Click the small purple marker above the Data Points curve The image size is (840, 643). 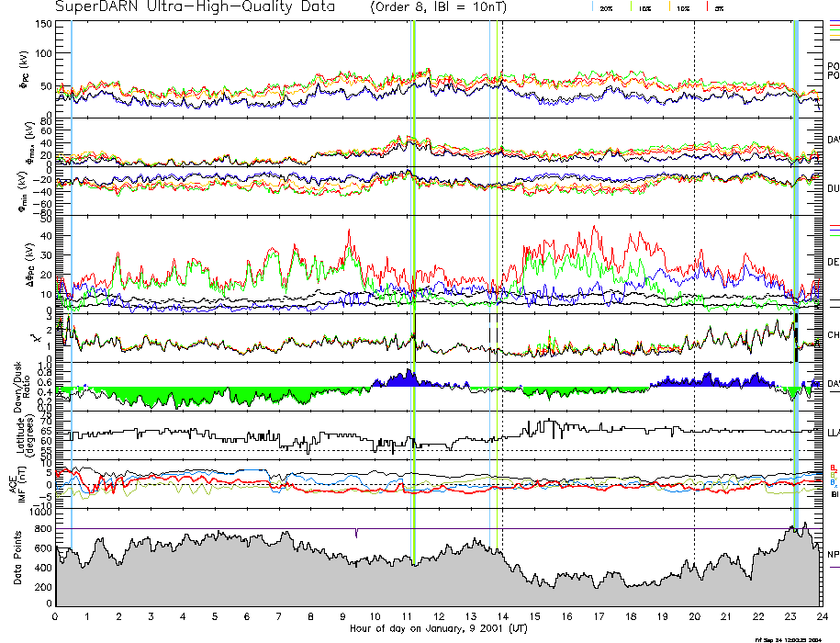(x=355, y=533)
